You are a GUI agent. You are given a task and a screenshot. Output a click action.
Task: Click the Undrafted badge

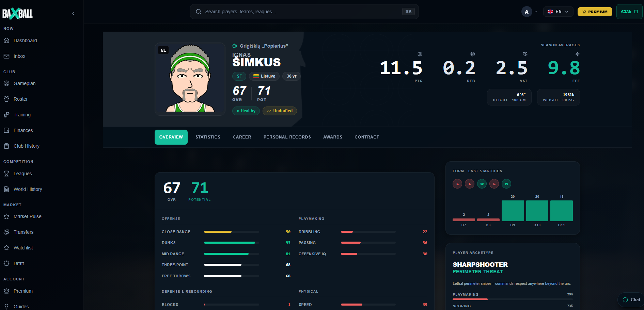click(x=280, y=111)
